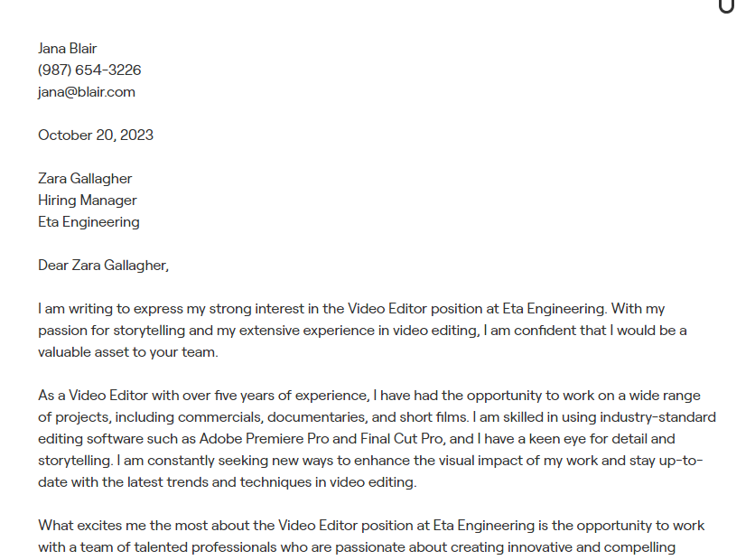Image resolution: width=755 pixels, height=560 pixels.
Task: Click the phone number (987) 654-3226
Action: (89, 70)
